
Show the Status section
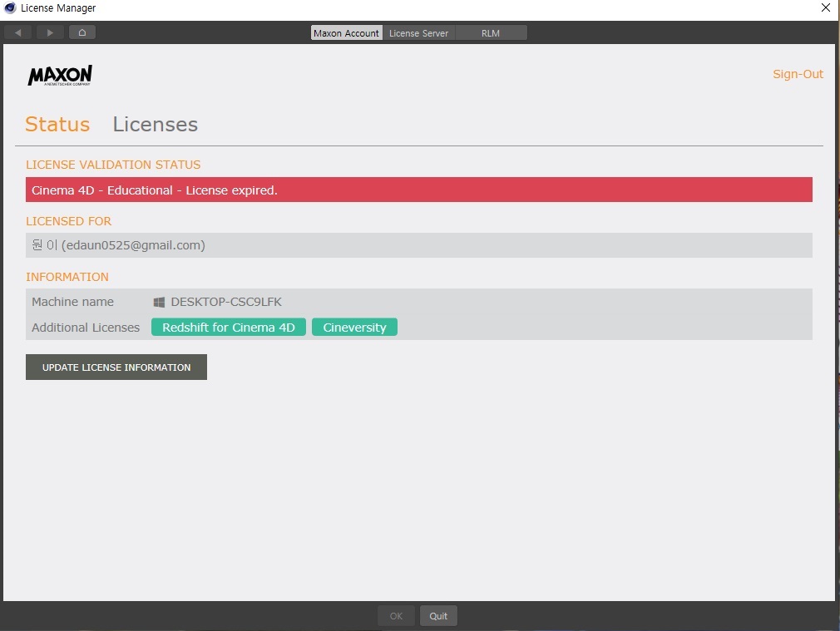coord(57,125)
